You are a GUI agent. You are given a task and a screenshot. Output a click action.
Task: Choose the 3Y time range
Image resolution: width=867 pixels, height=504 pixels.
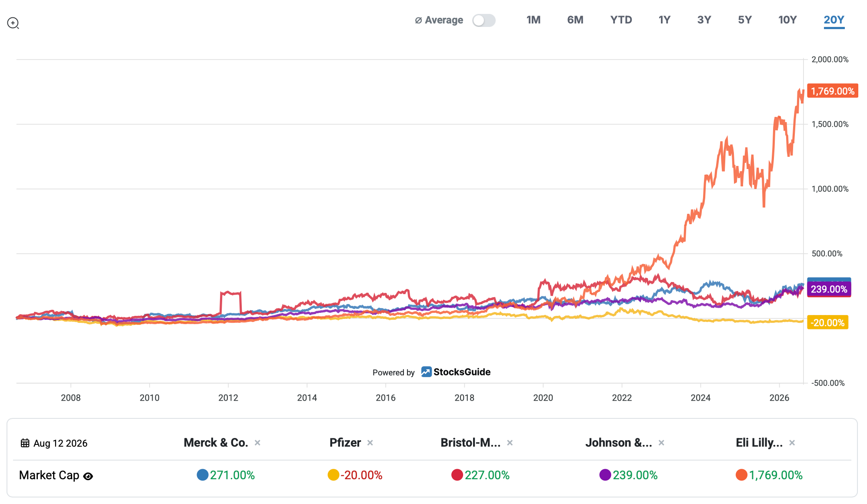click(x=704, y=20)
